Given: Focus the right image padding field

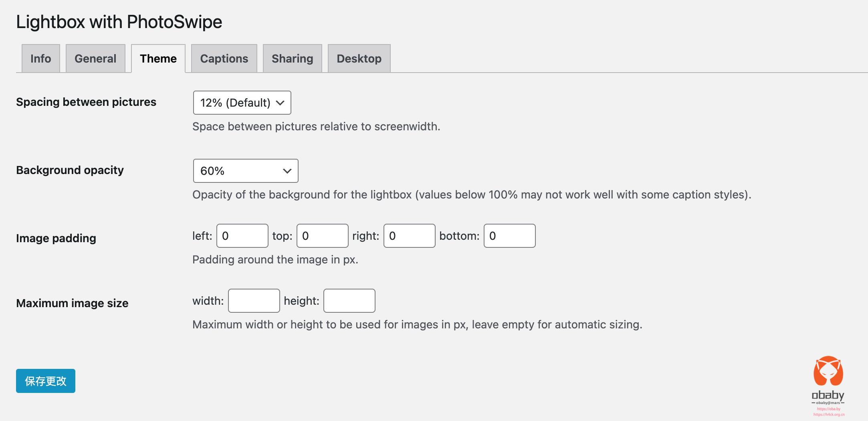Looking at the screenshot, I should click(410, 236).
